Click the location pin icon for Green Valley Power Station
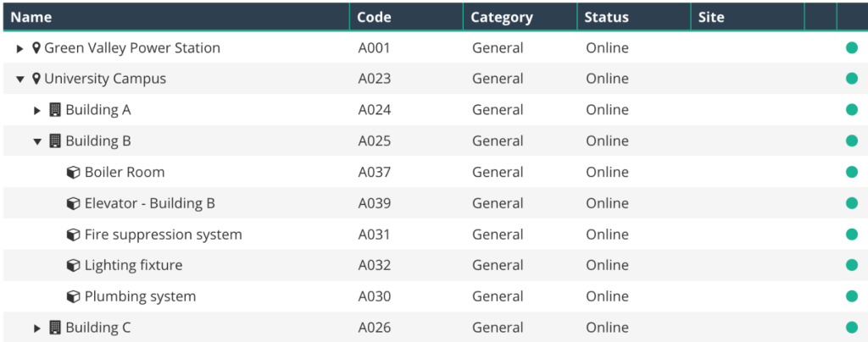 (36, 48)
